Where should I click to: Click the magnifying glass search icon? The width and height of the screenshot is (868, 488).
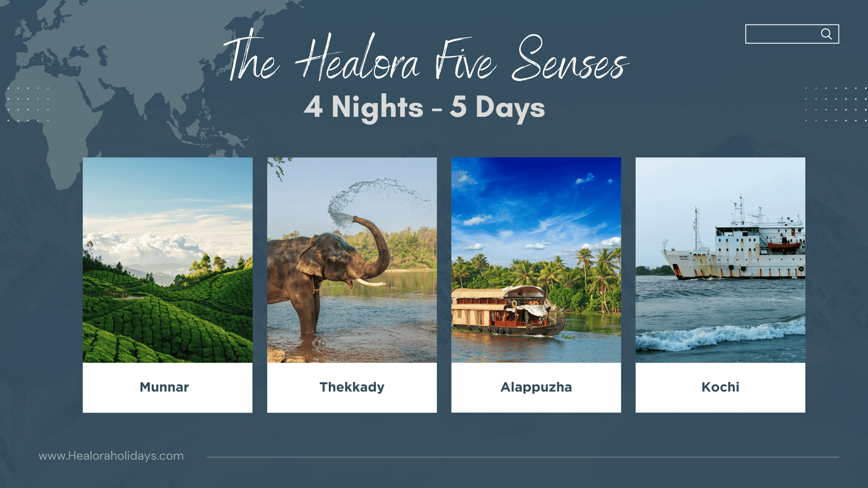[826, 34]
